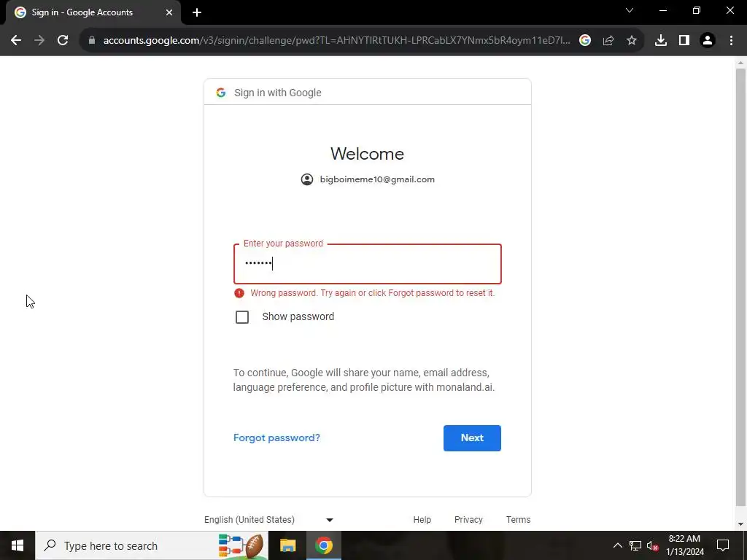Viewport: 747px width, 560px height.
Task: Open the site info lock icon
Action: coord(92,41)
